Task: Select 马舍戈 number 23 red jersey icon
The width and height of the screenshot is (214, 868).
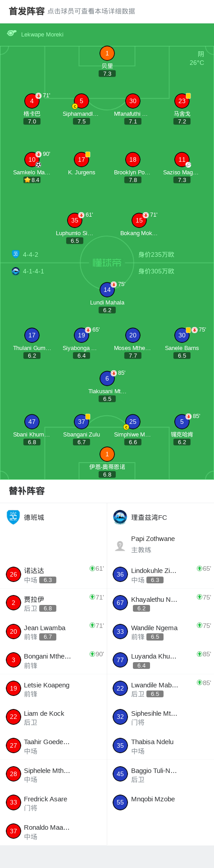Action: point(182,101)
